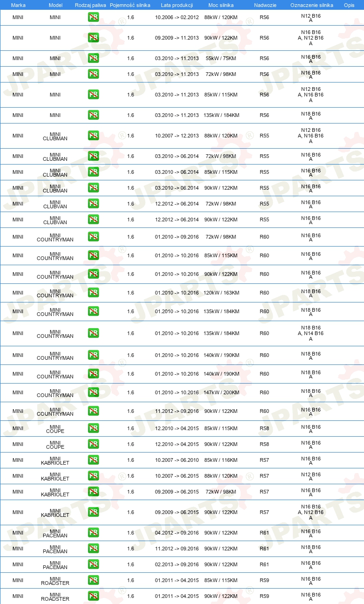Click the petrol icon for MINI R56 72kW / 98KM
The width and height of the screenshot is (364, 604).
pos(93,74)
